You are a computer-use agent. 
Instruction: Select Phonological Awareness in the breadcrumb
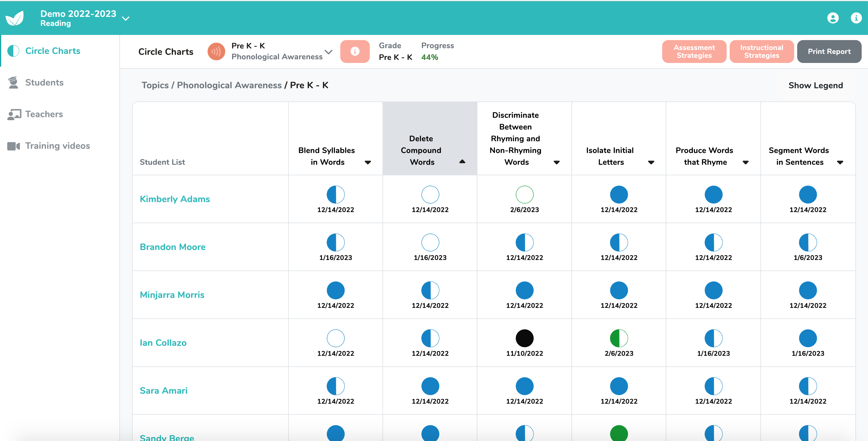pos(229,85)
